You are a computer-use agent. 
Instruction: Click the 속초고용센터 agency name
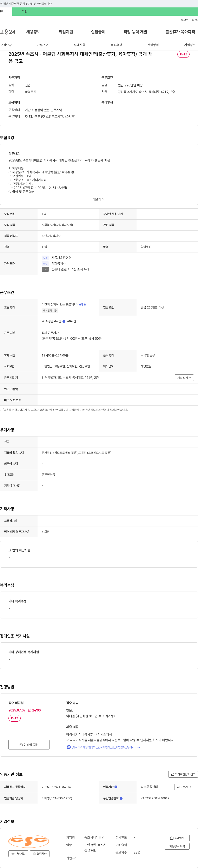click(149, 787)
